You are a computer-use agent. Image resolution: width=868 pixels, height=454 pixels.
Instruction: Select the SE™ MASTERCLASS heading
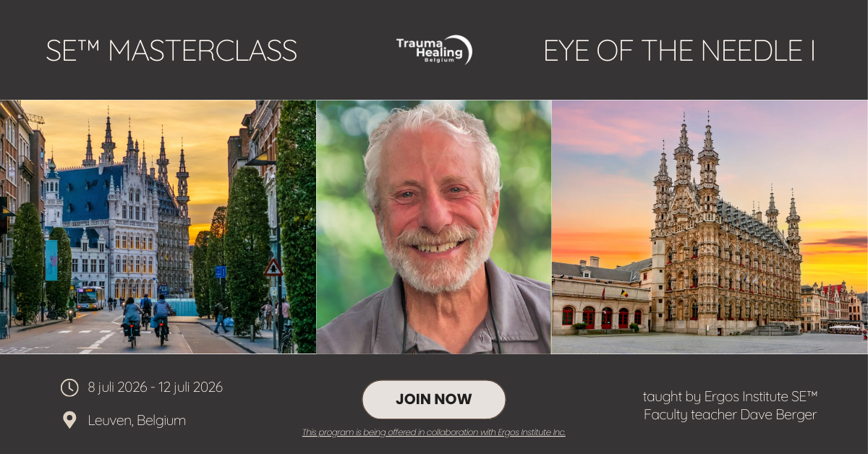tap(171, 51)
